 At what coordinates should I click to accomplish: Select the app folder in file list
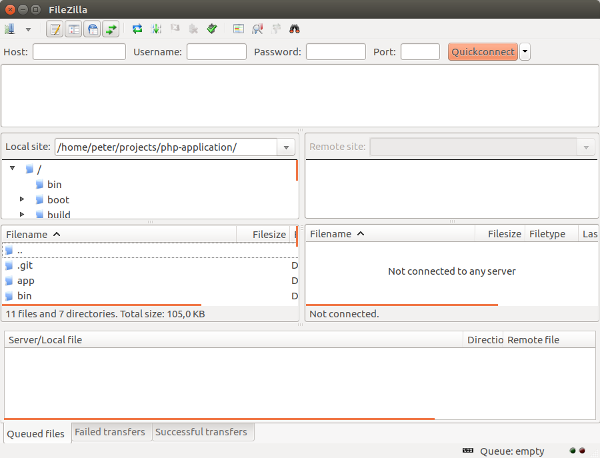150,281
